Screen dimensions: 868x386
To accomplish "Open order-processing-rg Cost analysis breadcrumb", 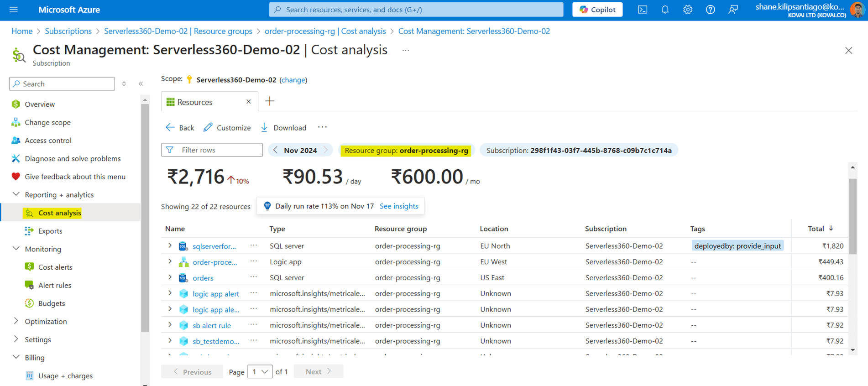I will pos(325,31).
